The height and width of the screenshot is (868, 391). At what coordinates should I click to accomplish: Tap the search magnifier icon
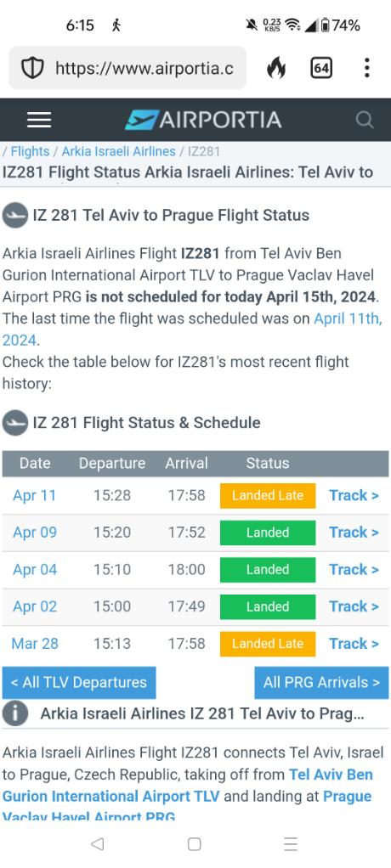click(364, 120)
